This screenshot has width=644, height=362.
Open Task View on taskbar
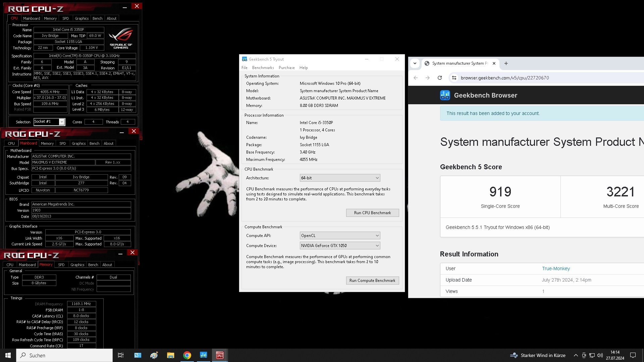(121, 355)
